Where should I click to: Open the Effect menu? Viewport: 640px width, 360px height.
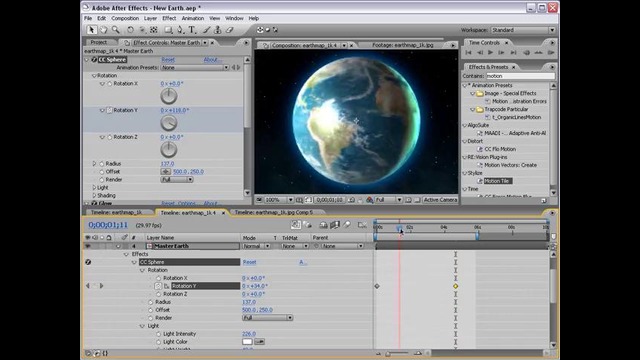click(x=169, y=18)
